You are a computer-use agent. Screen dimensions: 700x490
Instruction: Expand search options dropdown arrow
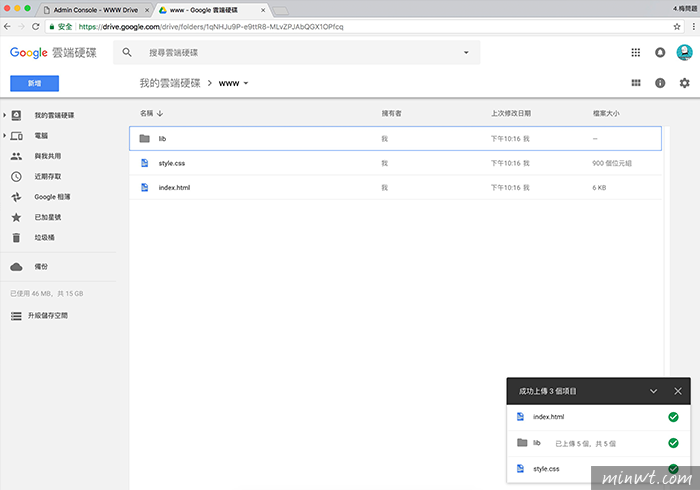(466, 53)
